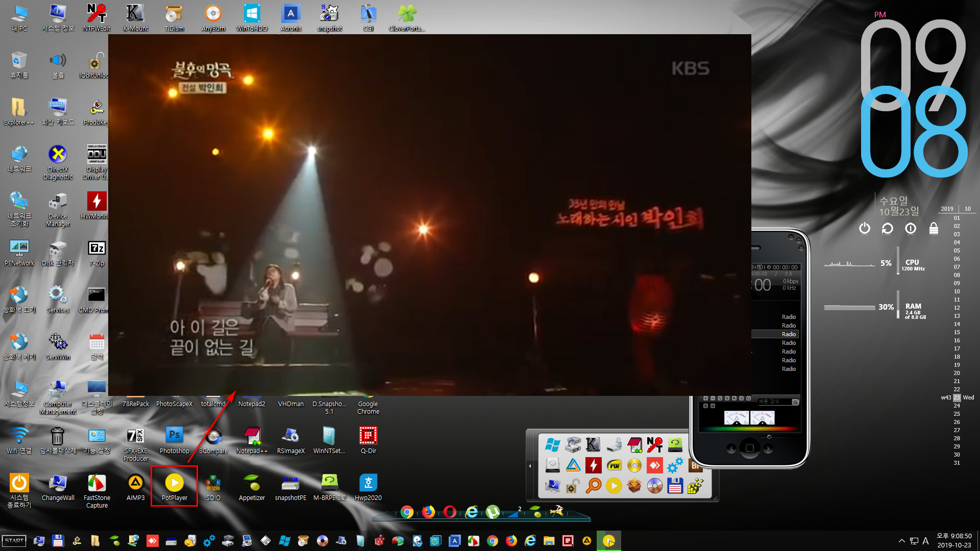The width and height of the screenshot is (980, 551).
Task: Click the Opera icon in the bottom dock
Action: click(450, 512)
